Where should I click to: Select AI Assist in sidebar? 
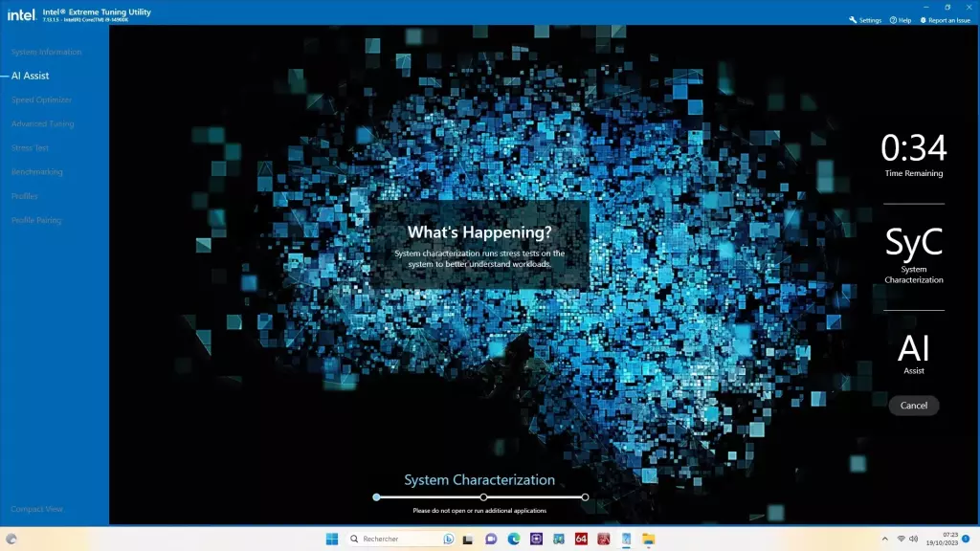click(30, 76)
